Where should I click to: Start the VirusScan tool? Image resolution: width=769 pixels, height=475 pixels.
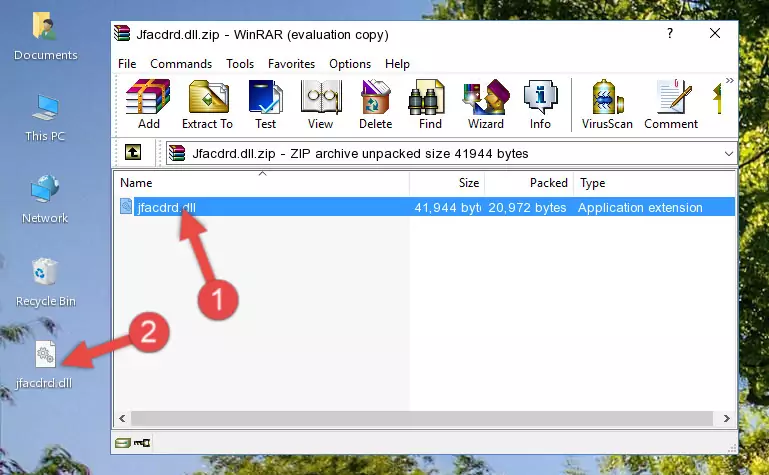pyautogui.click(x=607, y=104)
